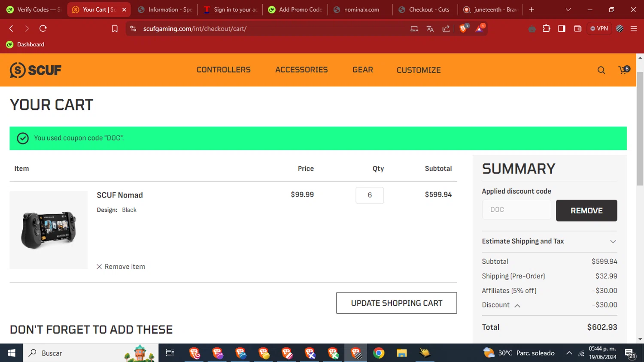This screenshot has height=362, width=644.
Task: Open the CONTROLLERS menu
Action: [223, 70]
